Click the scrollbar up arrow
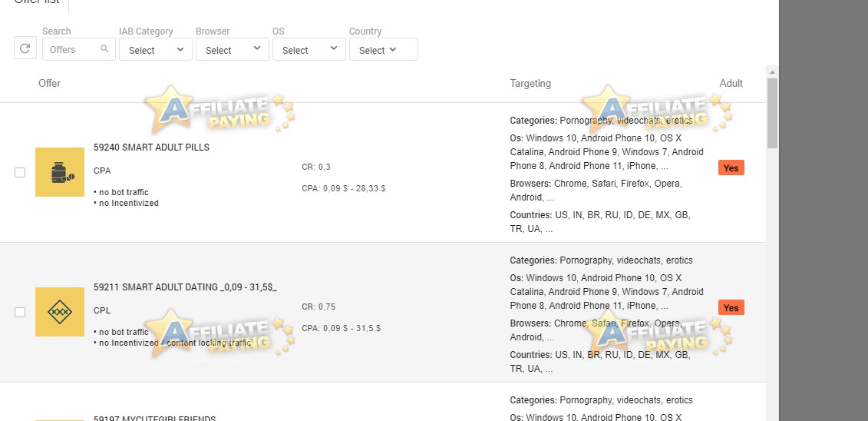868x421 pixels. click(x=772, y=72)
